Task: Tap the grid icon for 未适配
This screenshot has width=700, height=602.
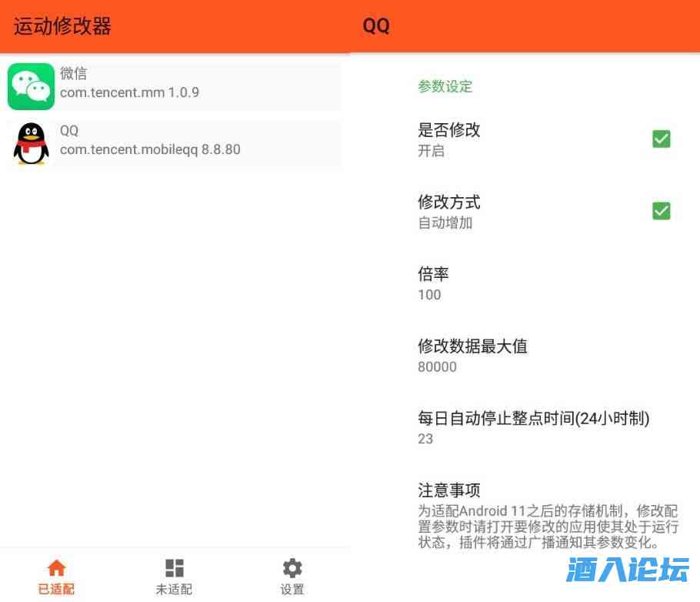Action: (174, 568)
